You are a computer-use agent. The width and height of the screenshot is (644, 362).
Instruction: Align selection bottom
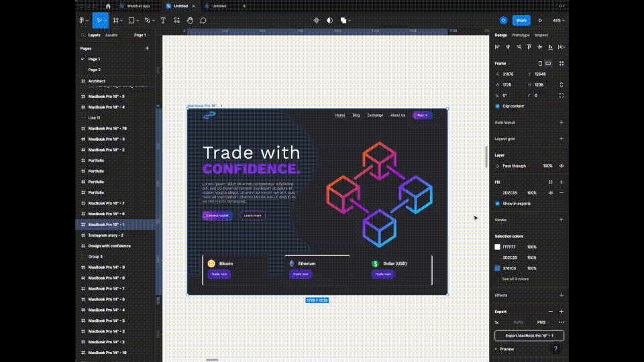point(551,47)
